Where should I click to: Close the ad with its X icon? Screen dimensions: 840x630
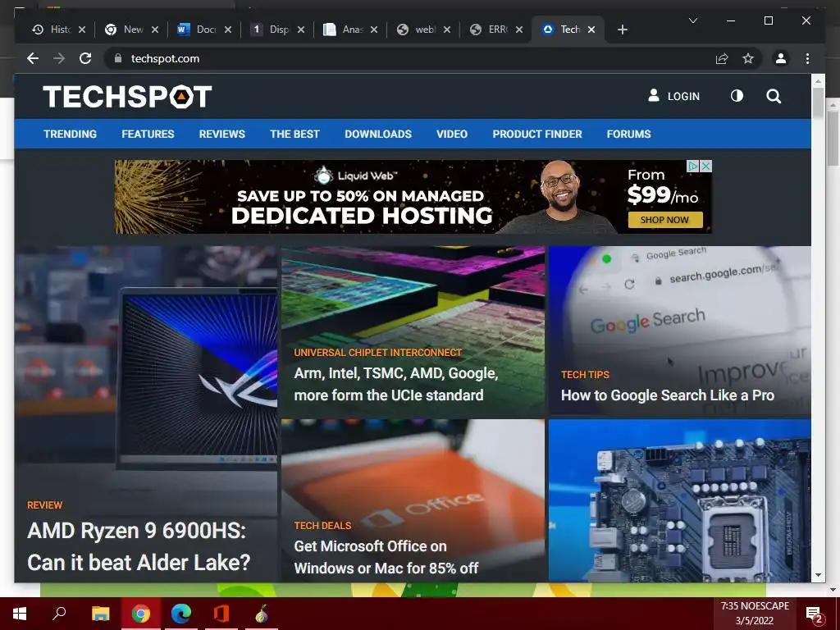click(706, 166)
